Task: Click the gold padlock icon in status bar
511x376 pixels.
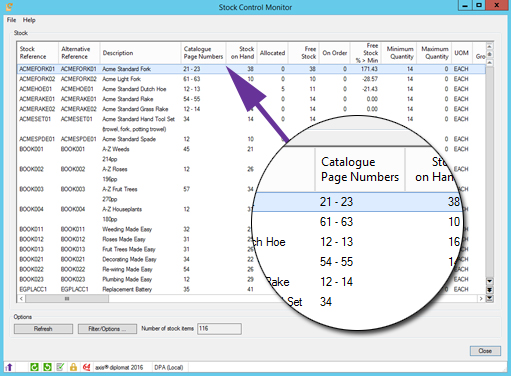Action: (x=73, y=367)
